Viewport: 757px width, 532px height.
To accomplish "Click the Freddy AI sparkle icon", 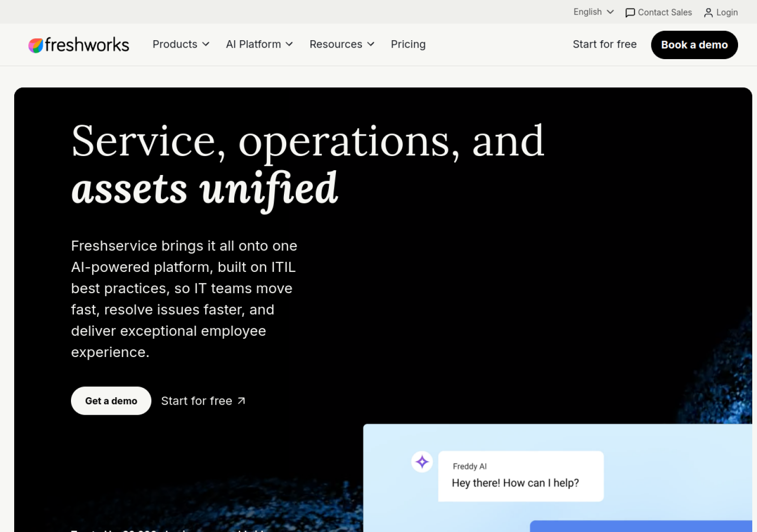I will (422, 462).
